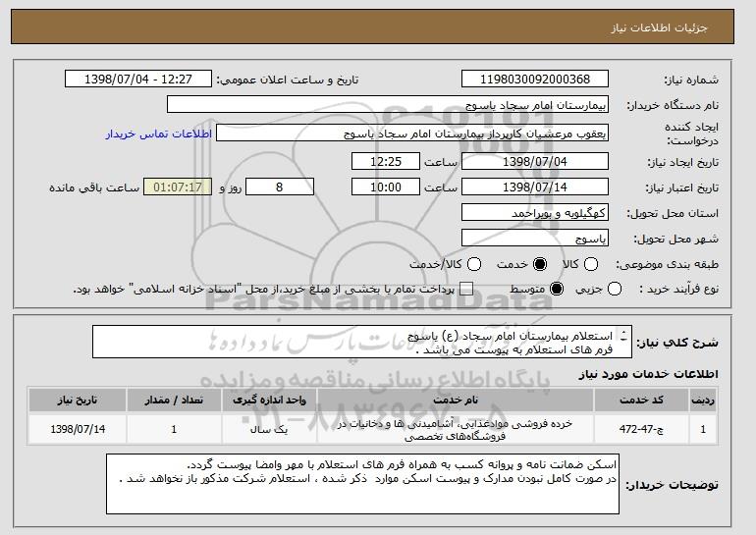This screenshot has height=535, width=756.
Task: Use the description box scroll stepper arrows
Action: [x=623, y=336]
